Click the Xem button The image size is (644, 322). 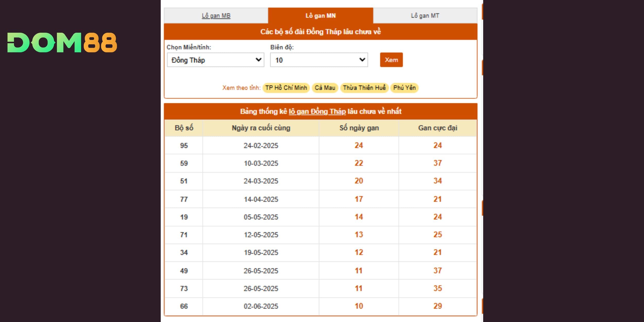[391, 60]
